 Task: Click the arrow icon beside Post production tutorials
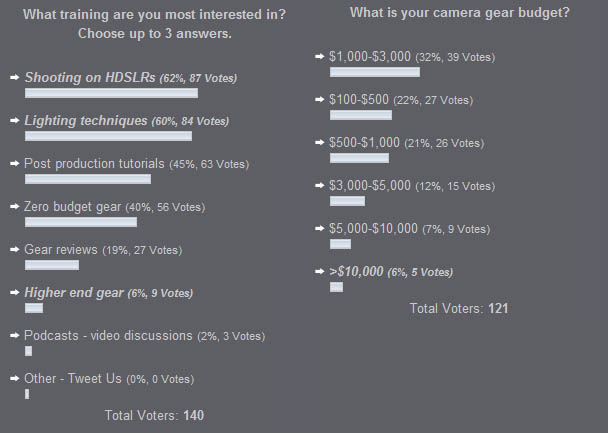coord(15,164)
